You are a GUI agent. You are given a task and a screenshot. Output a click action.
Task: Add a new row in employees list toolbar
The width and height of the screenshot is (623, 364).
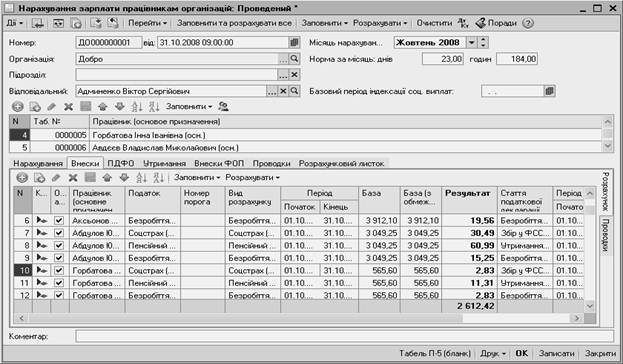pos(17,106)
